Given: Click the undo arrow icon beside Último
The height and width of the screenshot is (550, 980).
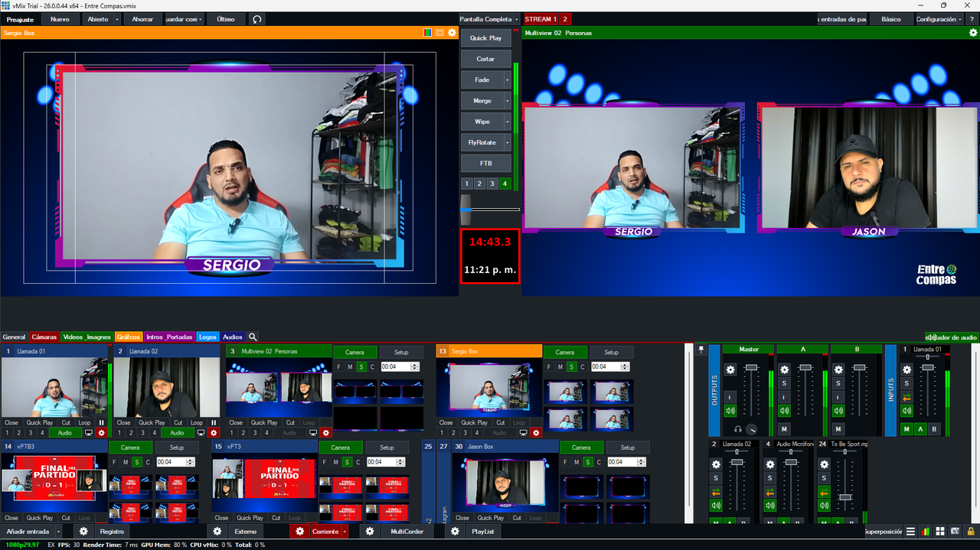Looking at the screenshot, I should [257, 19].
